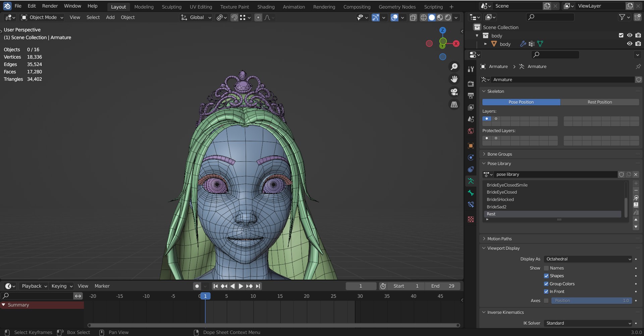
Task: Click the outliner search field
Action: pyautogui.click(x=550, y=17)
